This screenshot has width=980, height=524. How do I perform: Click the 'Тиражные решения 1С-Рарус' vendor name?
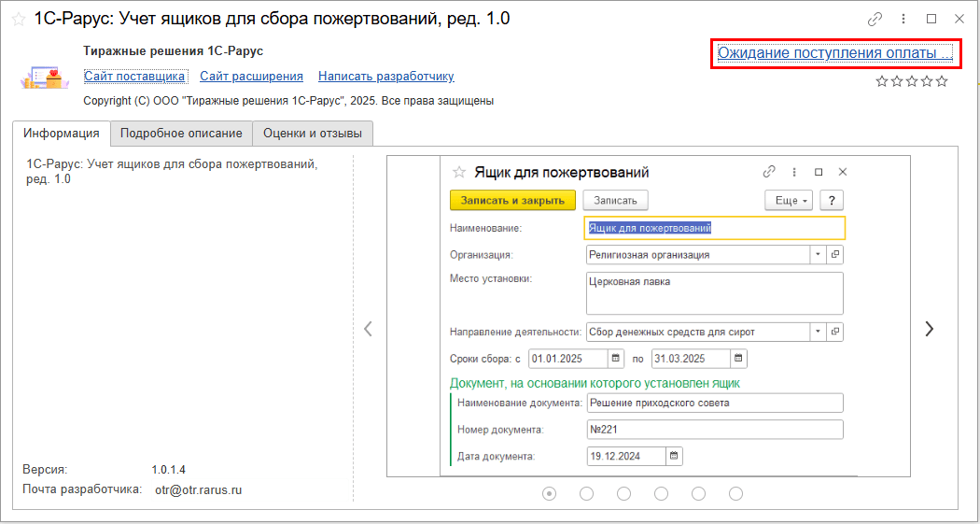(174, 50)
